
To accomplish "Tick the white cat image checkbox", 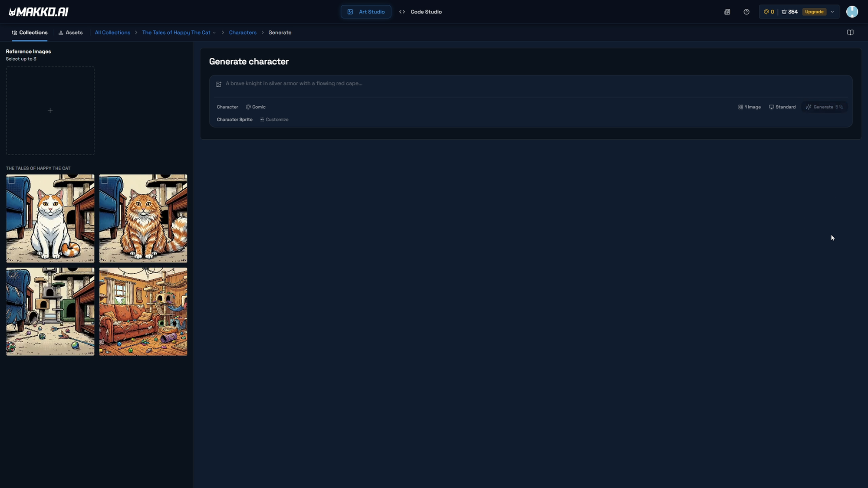I will (12, 180).
